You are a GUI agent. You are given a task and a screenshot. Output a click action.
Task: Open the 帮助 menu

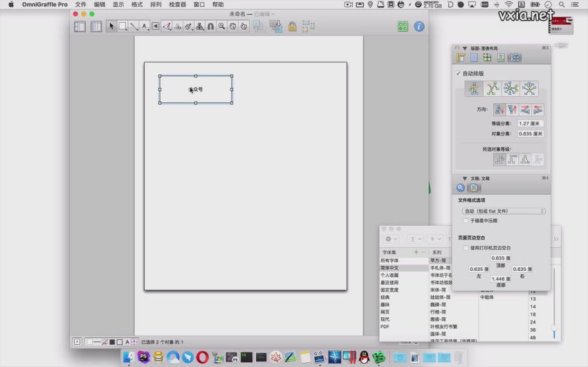[x=218, y=5]
